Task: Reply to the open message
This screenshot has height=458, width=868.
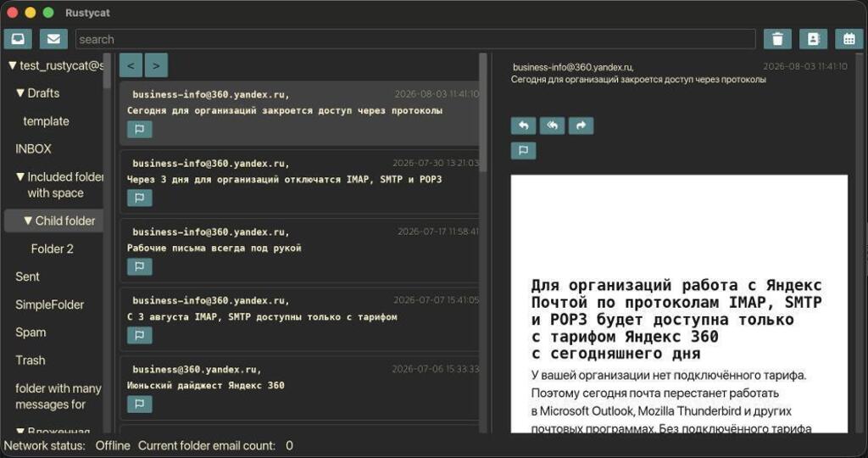Action: point(523,126)
